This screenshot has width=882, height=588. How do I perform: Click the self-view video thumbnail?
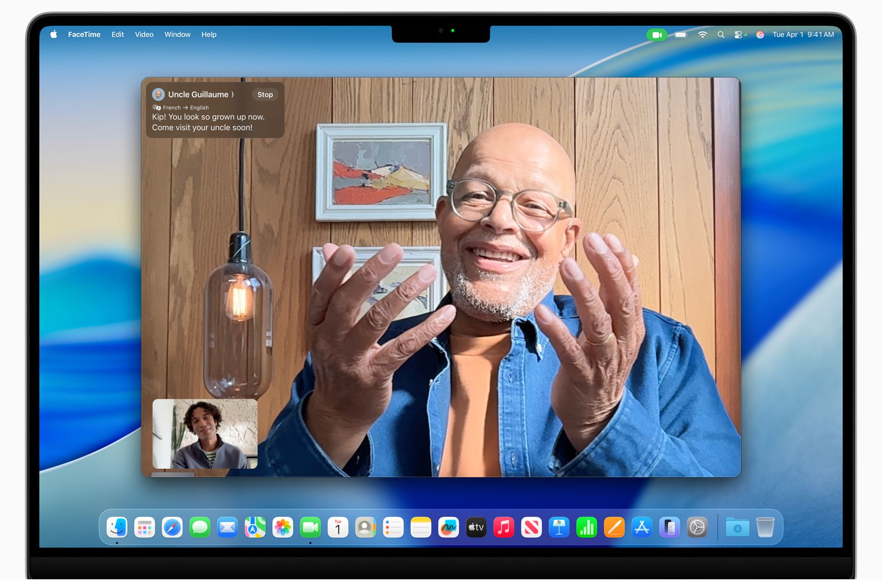(x=205, y=434)
